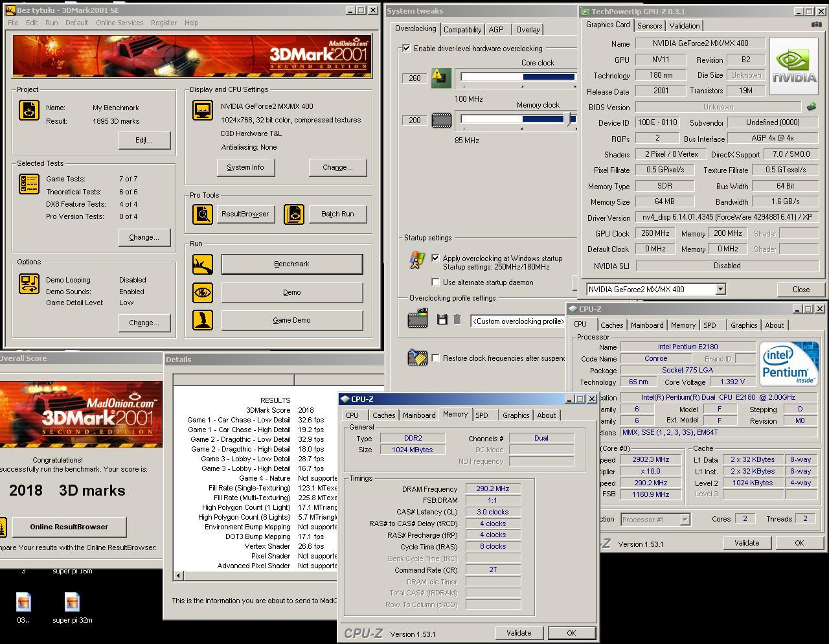This screenshot has height=644, width=829.
Task: Click the overclocking profile clapperboard icon
Action: point(418,319)
